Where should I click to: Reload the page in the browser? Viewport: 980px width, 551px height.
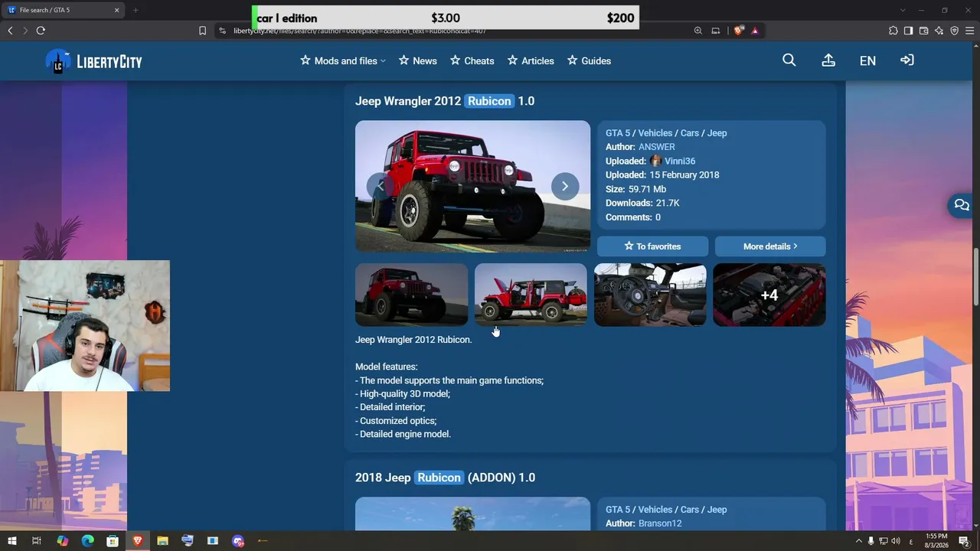coord(41,31)
